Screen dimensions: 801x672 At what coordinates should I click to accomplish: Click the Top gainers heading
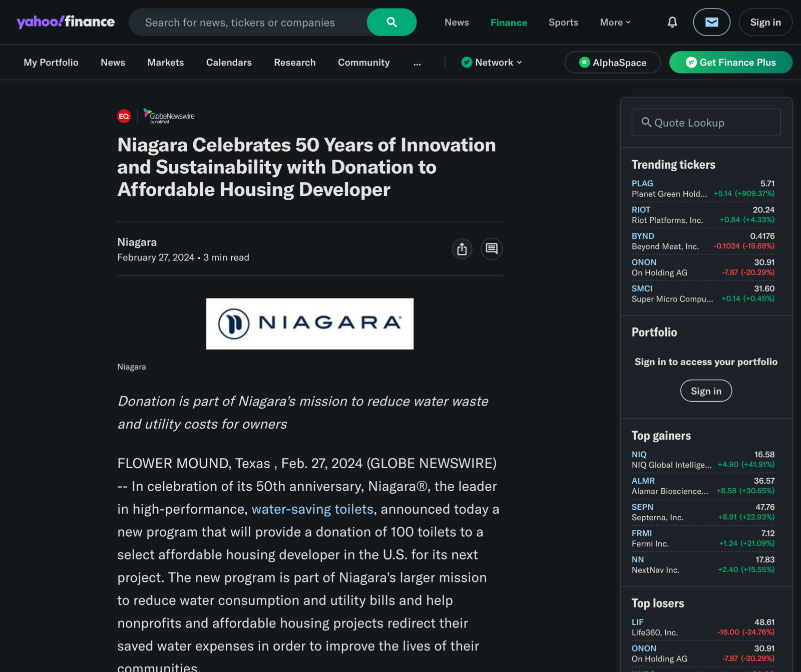point(661,436)
